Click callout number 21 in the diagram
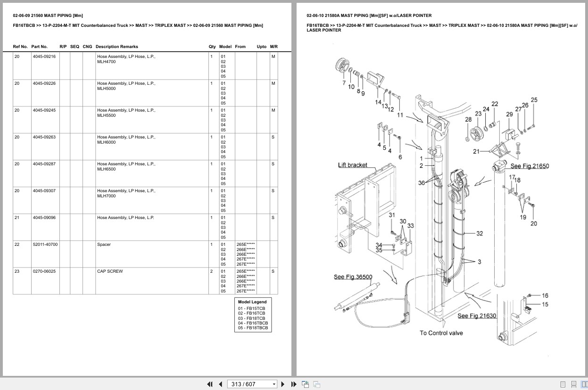The width and height of the screenshot is (588, 390). [x=476, y=152]
